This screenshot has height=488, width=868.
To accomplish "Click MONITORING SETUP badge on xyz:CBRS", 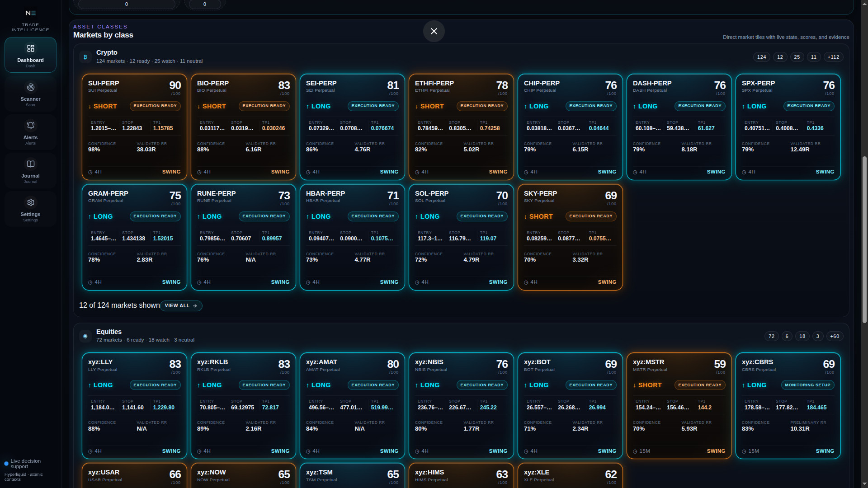I will tap(807, 385).
